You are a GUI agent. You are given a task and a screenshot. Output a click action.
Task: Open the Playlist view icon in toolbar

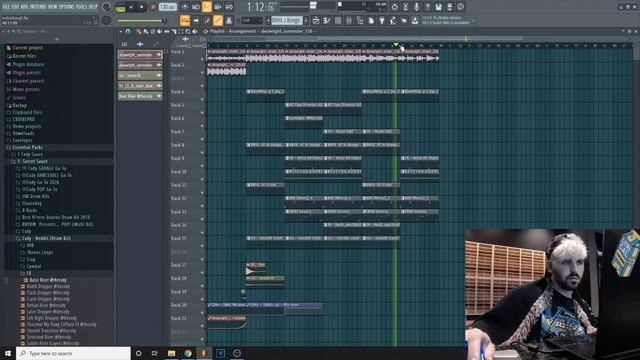316,20
